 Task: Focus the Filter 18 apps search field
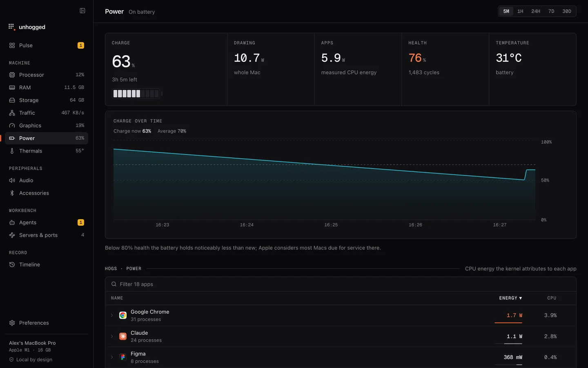click(341, 284)
